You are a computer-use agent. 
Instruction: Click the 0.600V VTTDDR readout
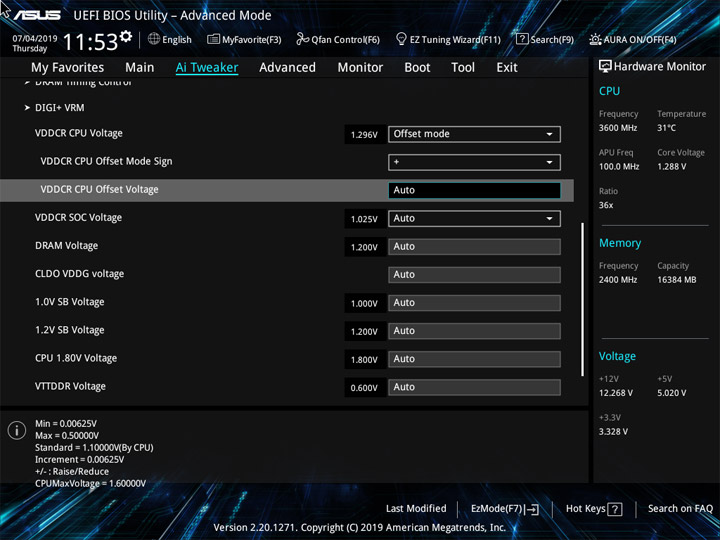[x=364, y=388]
